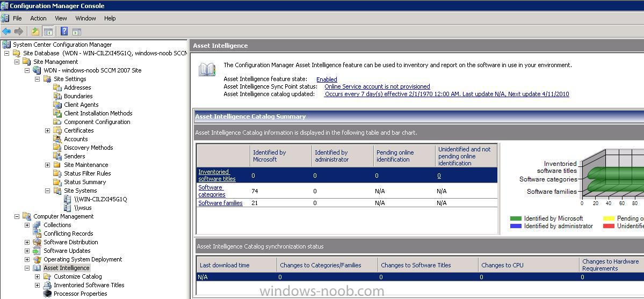Click the Enabled feature state link

click(327, 79)
